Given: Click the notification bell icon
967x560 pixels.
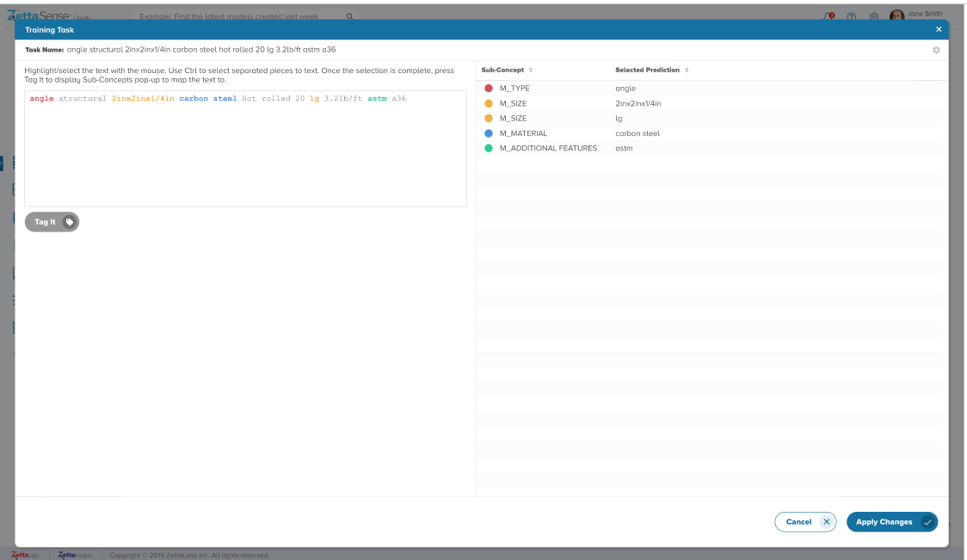Looking at the screenshot, I should [x=829, y=16].
